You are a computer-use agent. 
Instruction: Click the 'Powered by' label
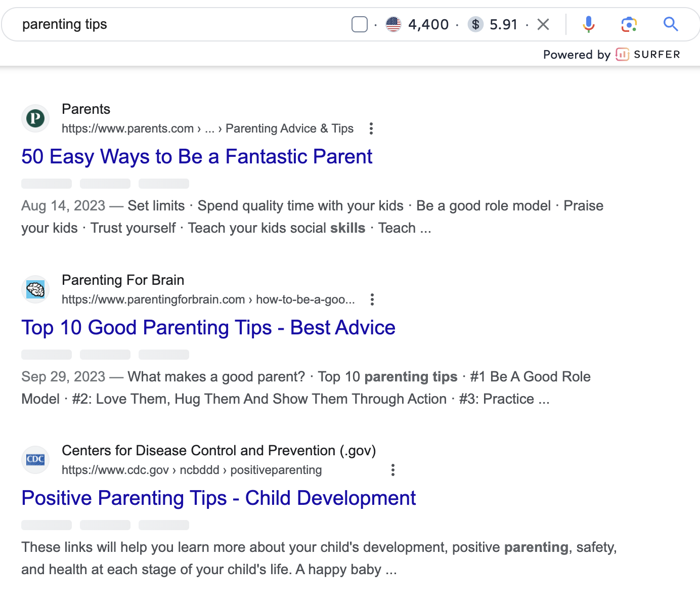577,55
